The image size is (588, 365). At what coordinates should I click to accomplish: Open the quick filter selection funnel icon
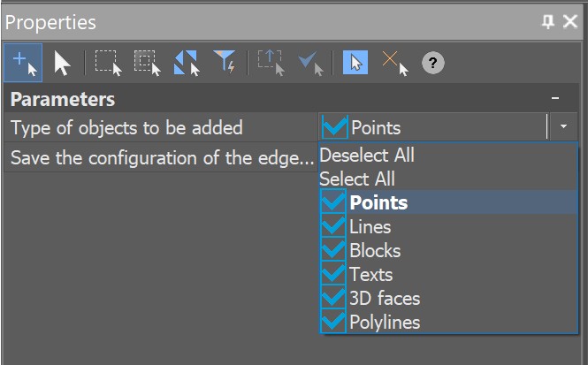click(225, 63)
